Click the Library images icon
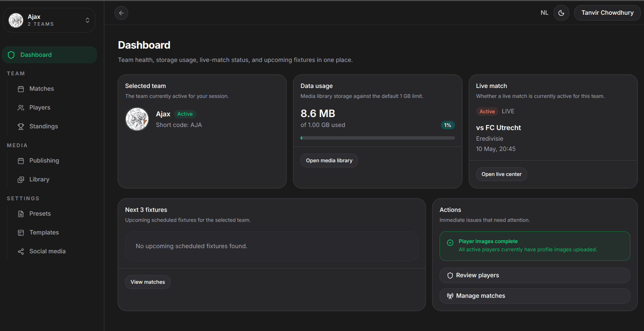The image size is (644, 331). pos(21,179)
